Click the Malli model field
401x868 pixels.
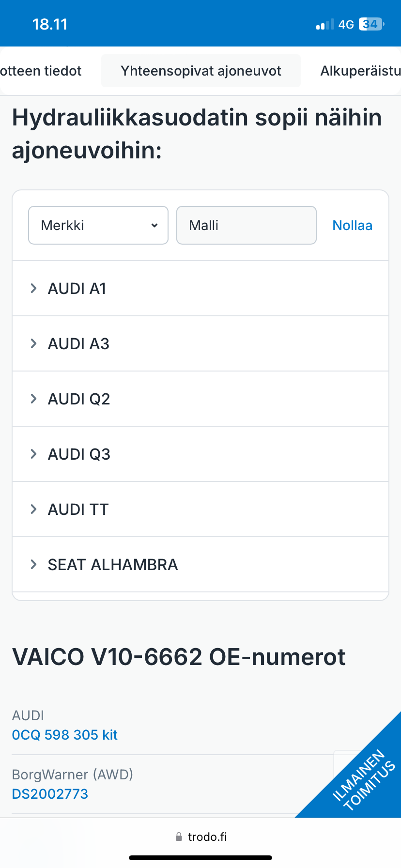[246, 225]
